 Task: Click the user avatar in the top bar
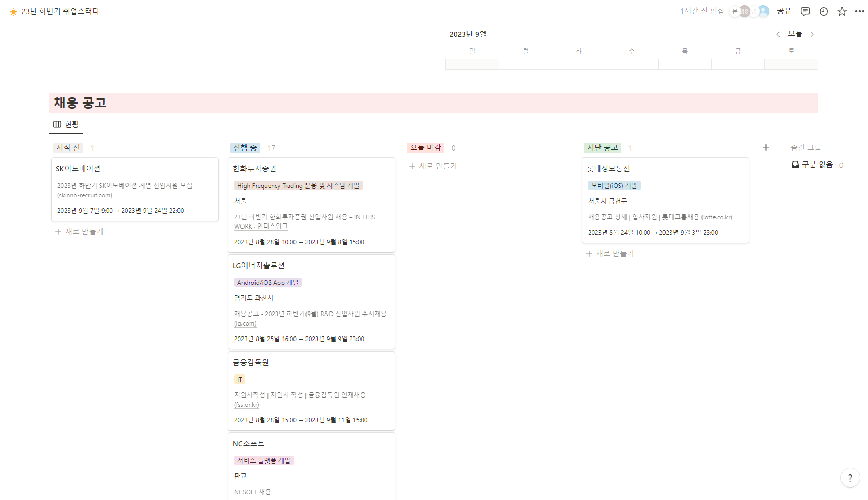click(x=763, y=11)
